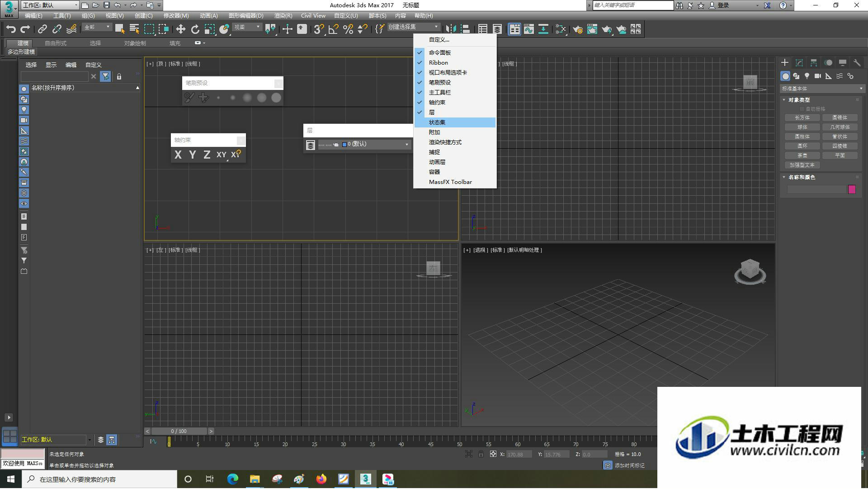Click the Render Production teapot icon

point(607,29)
